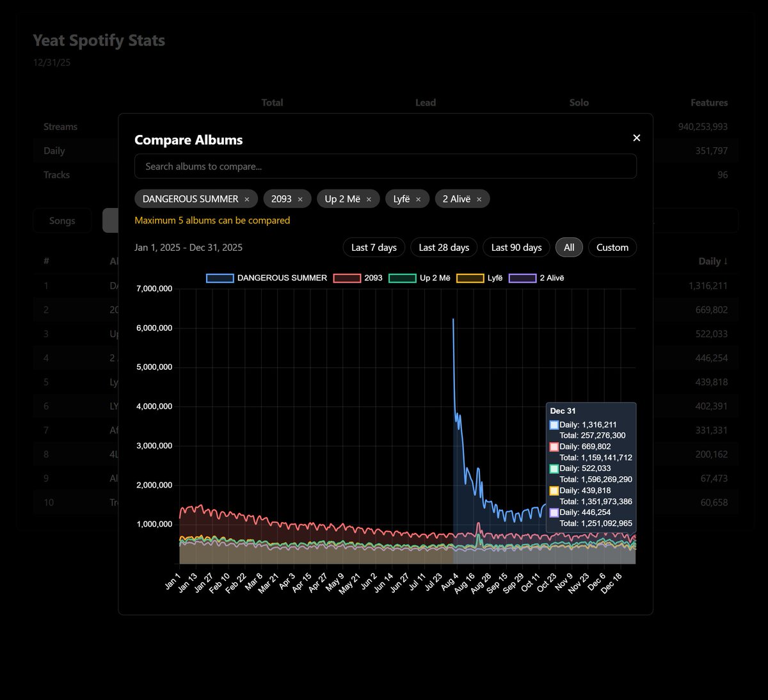Click the DANGEROUS SUMMER peak on chart

coord(453,319)
